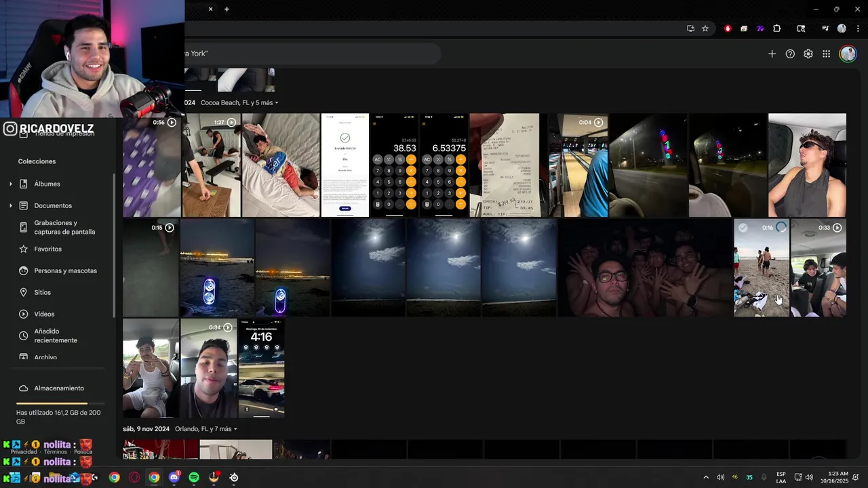Image resolution: width=868 pixels, height=488 pixels.
Task: Open Google Photos settings gear
Action: coord(808,54)
